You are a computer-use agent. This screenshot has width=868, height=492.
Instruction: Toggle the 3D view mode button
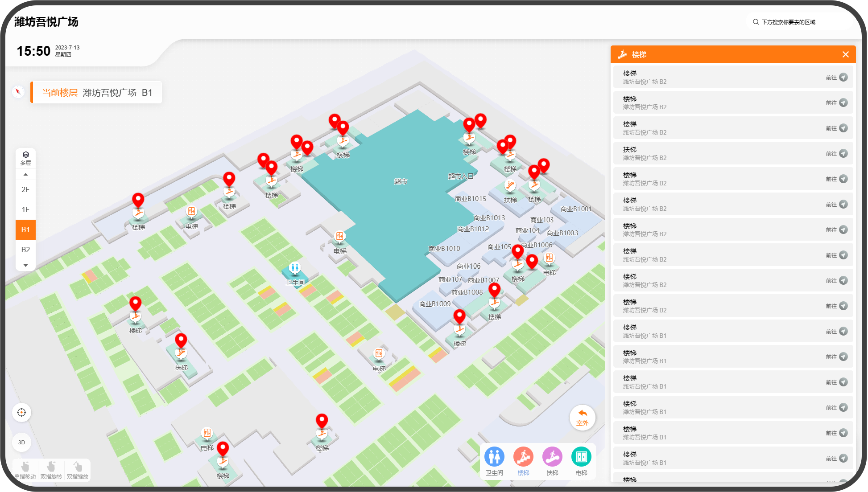pyautogui.click(x=21, y=442)
